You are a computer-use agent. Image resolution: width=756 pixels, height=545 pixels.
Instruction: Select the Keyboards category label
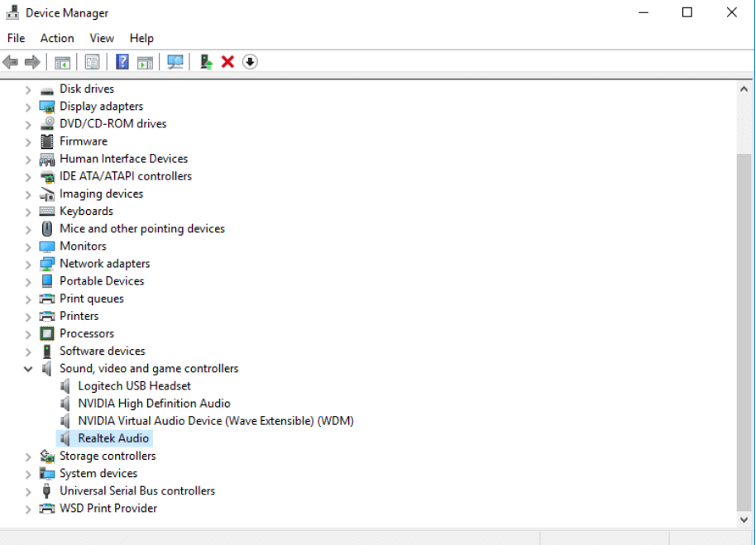(86, 212)
